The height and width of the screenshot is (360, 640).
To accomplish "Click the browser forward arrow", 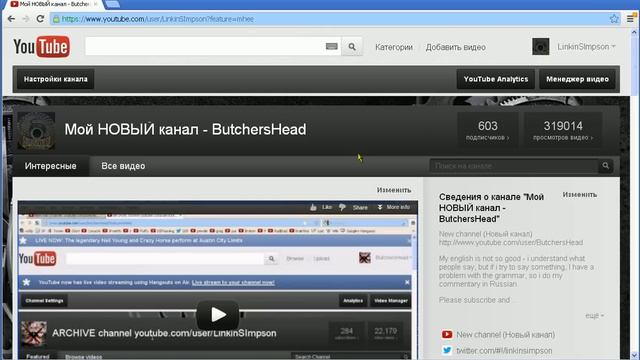I will 25,19.
